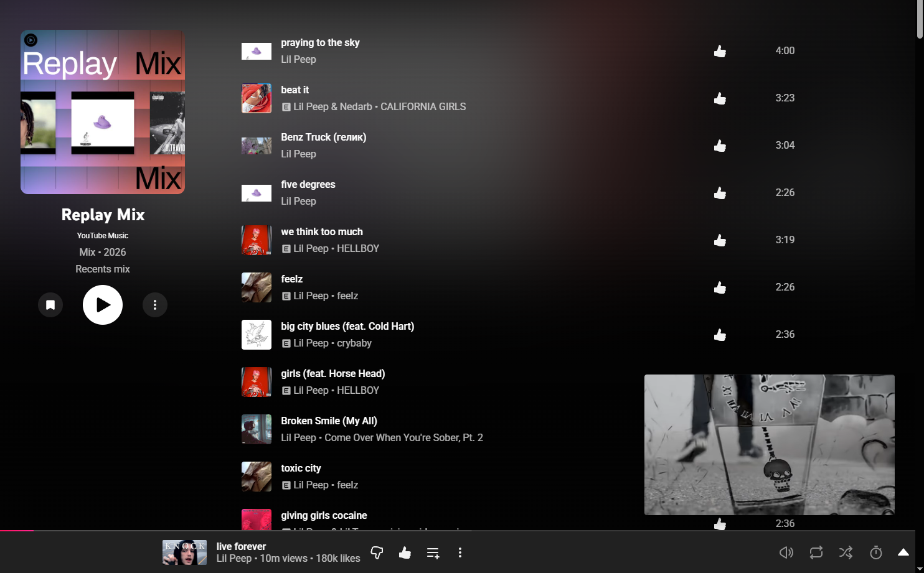Screen dimensions: 924x573
Task: Like the song five degrees
Action: (x=720, y=193)
